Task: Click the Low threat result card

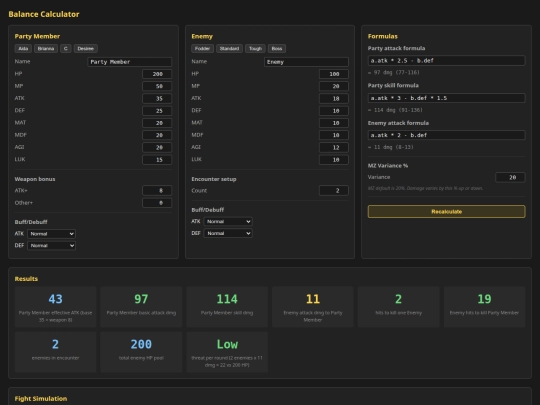Action: (x=227, y=352)
